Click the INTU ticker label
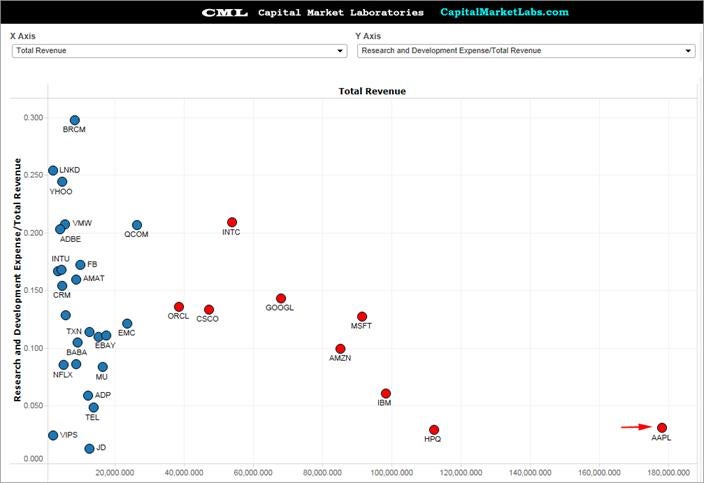This screenshot has width=704, height=483. click(x=61, y=259)
